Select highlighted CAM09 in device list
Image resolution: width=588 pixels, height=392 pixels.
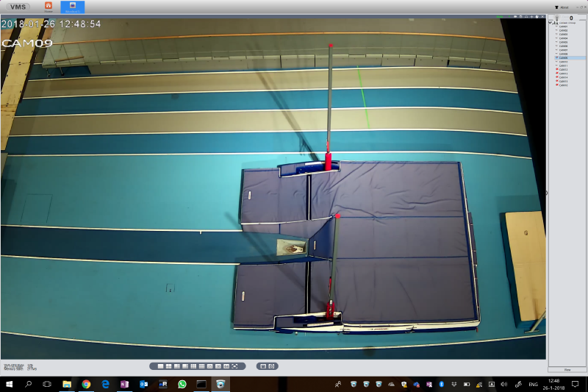point(563,58)
